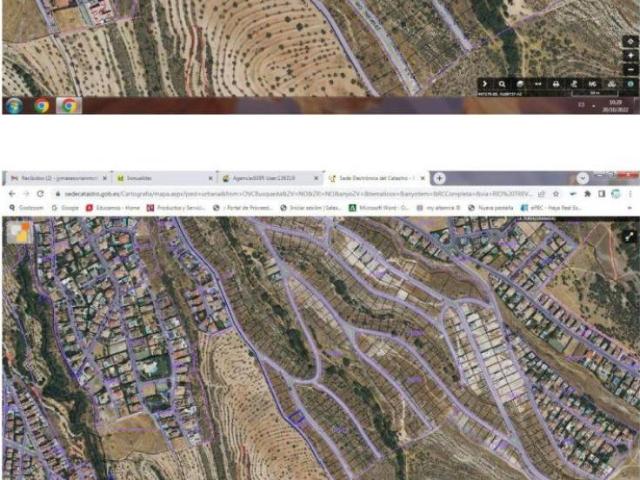Image resolution: width=640 pixels, height=480 pixels.
Task: Zoom out with the minus map button
Action: tap(631, 70)
